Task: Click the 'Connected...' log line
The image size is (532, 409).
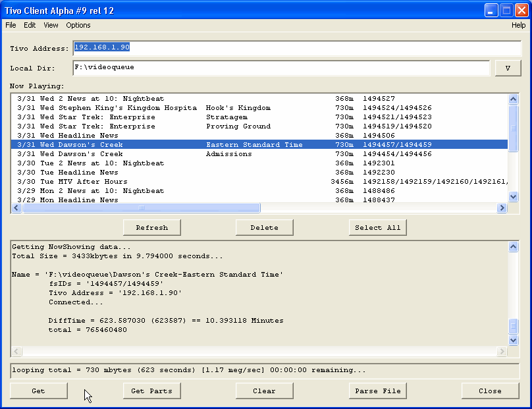Action: (76, 302)
